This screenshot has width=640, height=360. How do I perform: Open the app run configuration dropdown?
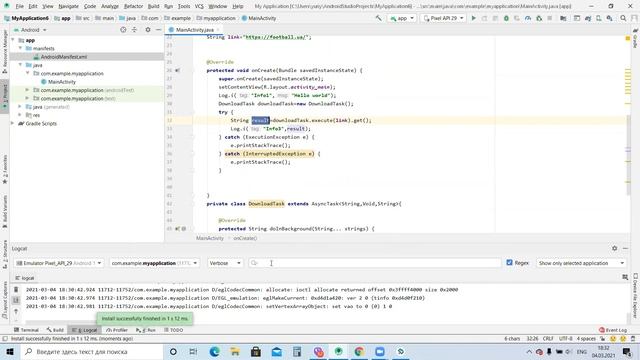point(402,18)
